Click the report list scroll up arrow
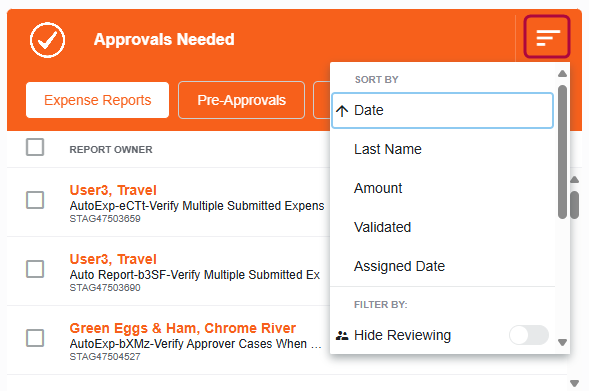589x391 pixels. (x=574, y=180)
